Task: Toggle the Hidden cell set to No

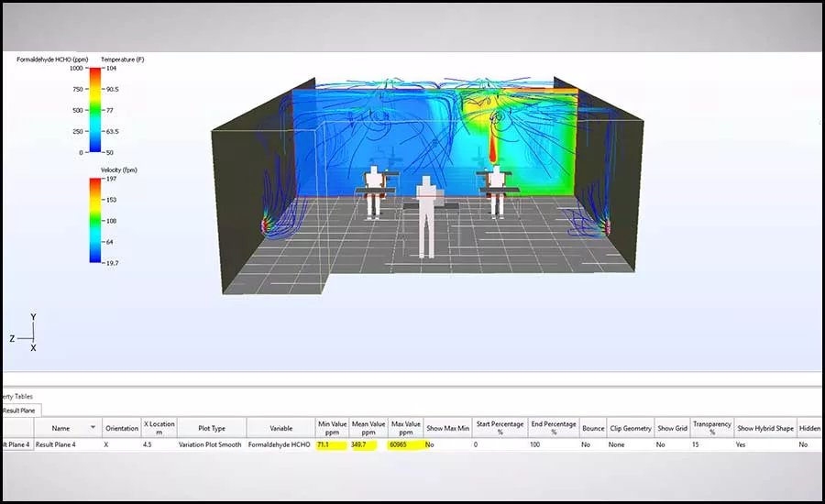Action: [x=809, y=444]
